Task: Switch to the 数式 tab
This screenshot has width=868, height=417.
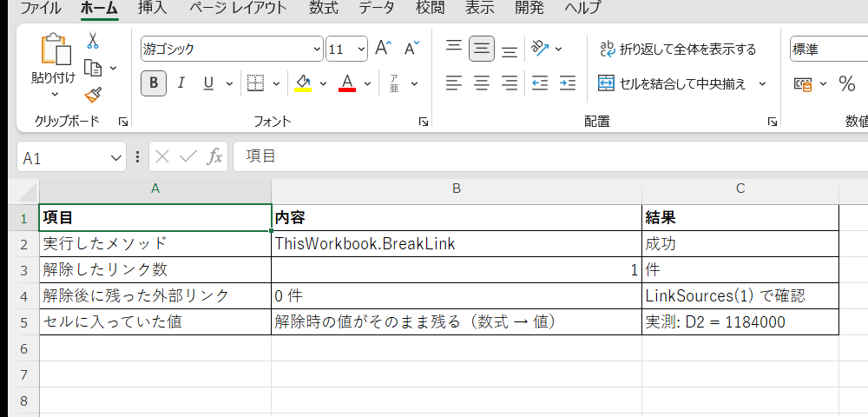Action: [x=323, y=8]
